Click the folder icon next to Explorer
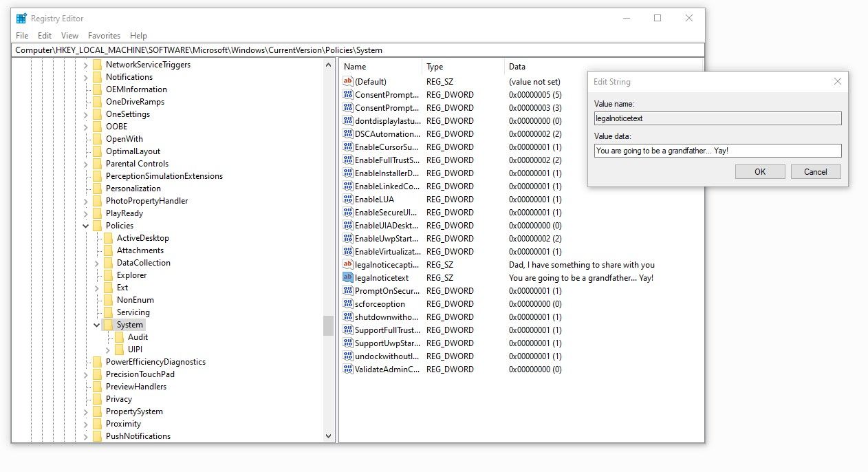The image size is (868, 472). pyautogui.click(x=108, y=275)
